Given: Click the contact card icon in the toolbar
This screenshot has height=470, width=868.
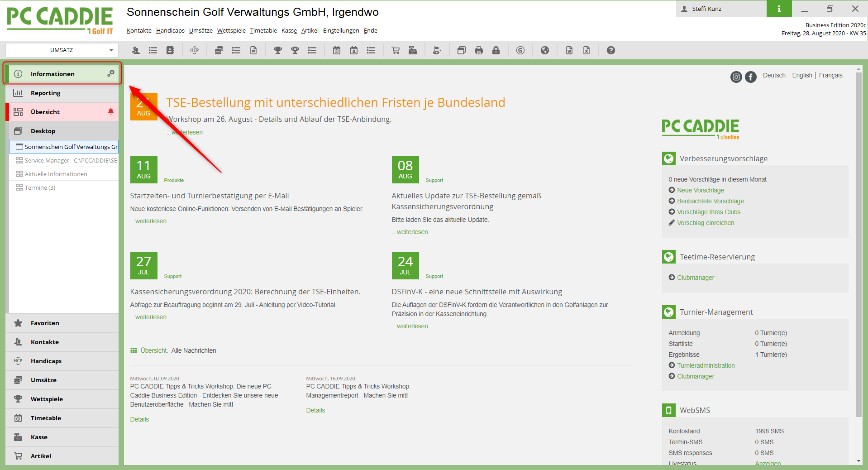Looking at the screenshot, I should coord(170,50).
